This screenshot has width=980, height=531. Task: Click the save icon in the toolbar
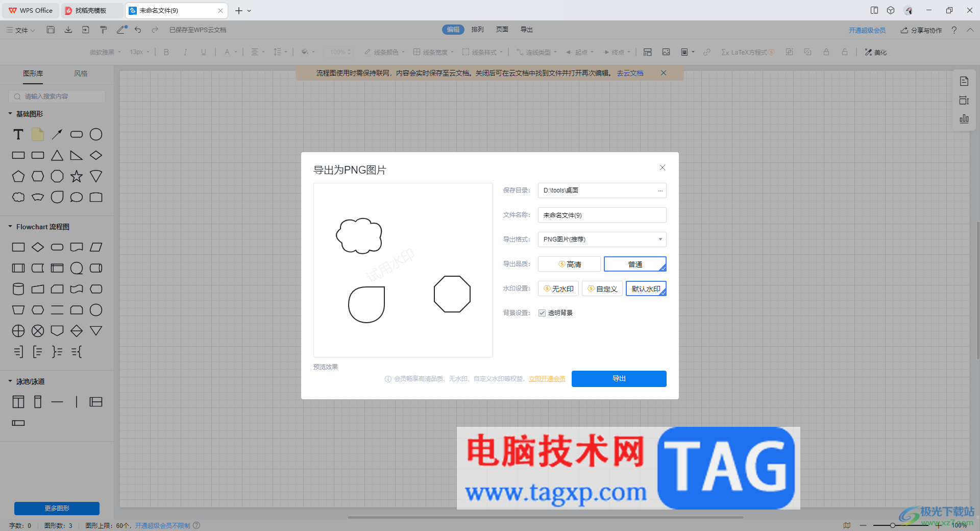[51, 30]
